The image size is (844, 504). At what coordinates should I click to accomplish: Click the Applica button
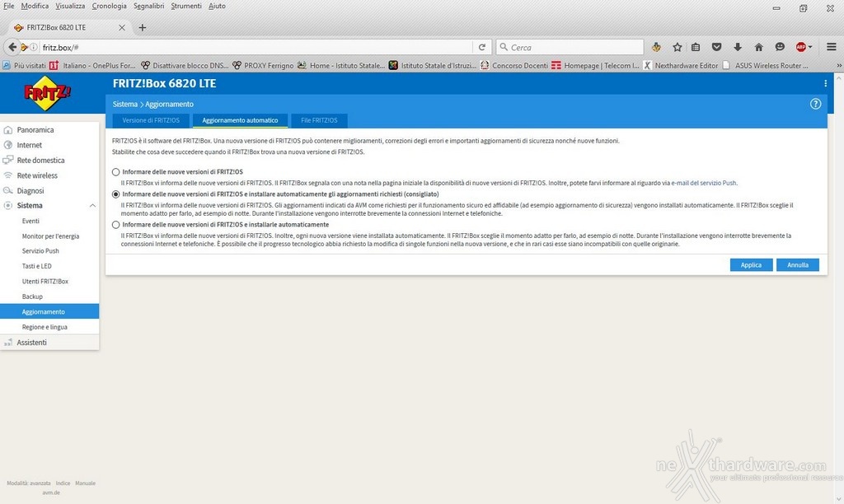pos(751,264)
